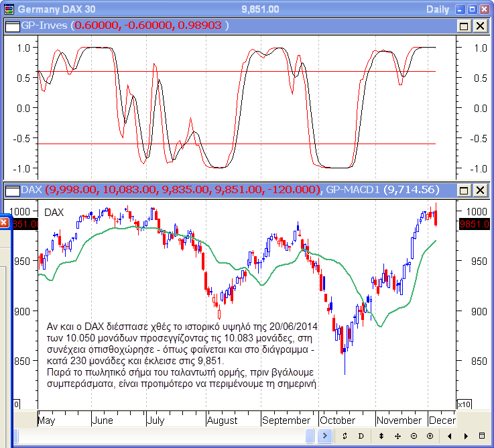This screenshot has height=448, width=494.
Task: Maximize the DAX price pane
Action: pos(464,190)
